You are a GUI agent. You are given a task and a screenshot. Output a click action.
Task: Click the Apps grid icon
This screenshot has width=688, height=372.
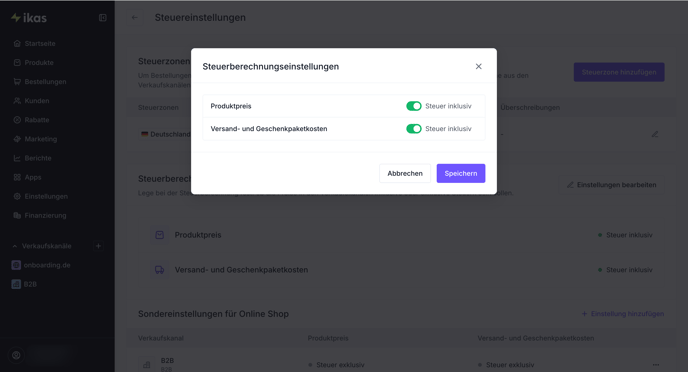17,177
